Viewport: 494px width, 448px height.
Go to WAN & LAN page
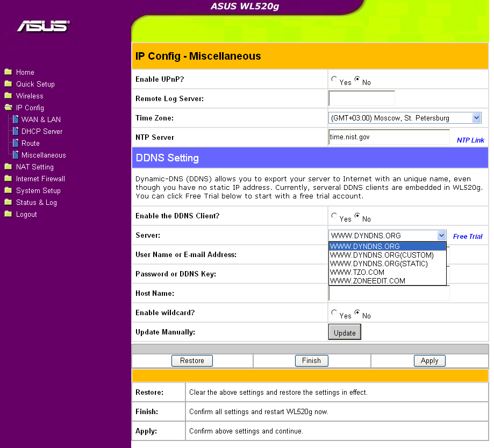[41, 119]
